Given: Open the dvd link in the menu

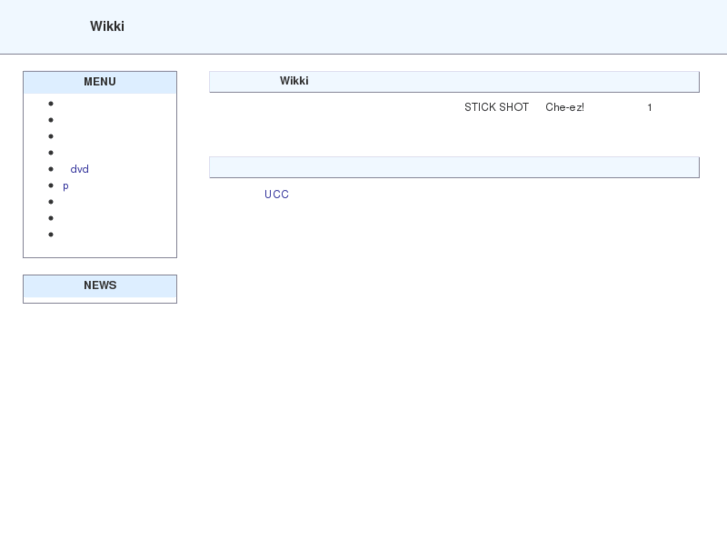Looking at the screenshot, I should click(x=79, y=169).
